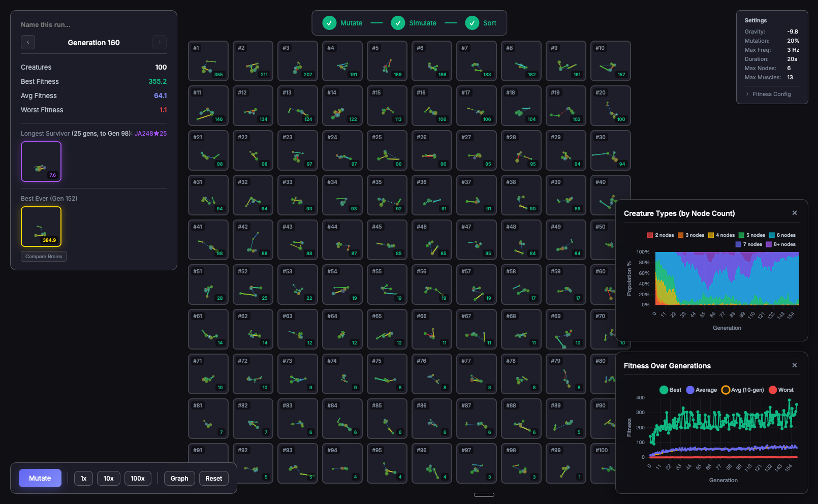
Task: Toggle 2 nodes color swatch in legend
Action: (650, 235)
